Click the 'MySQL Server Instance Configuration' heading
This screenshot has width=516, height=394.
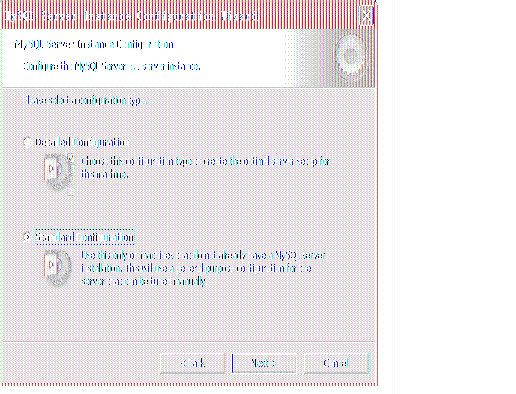coord(94,44)
